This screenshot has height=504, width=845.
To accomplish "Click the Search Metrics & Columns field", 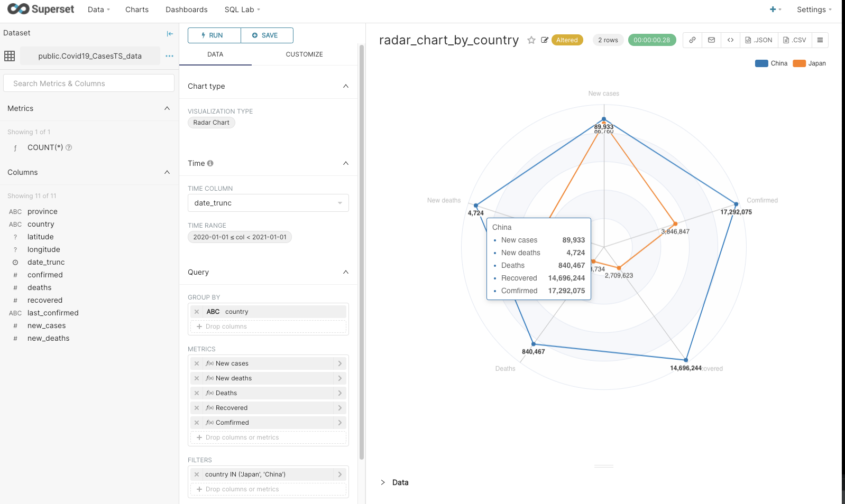I will 89,83.
